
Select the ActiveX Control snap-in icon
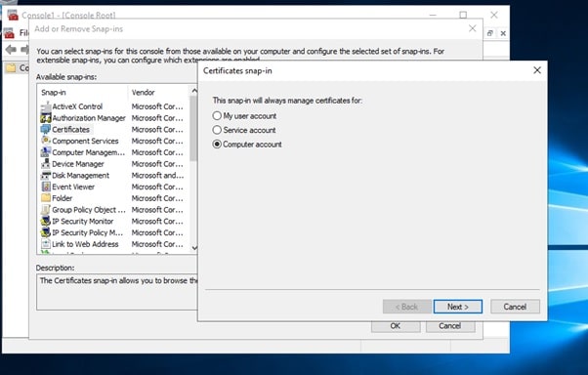(46, 106)
